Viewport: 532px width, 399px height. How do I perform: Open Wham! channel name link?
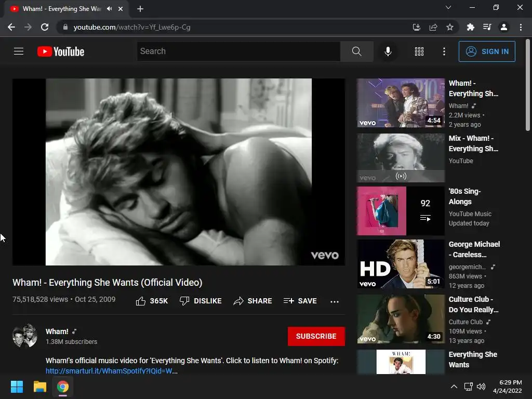click(x=57, y=331)
